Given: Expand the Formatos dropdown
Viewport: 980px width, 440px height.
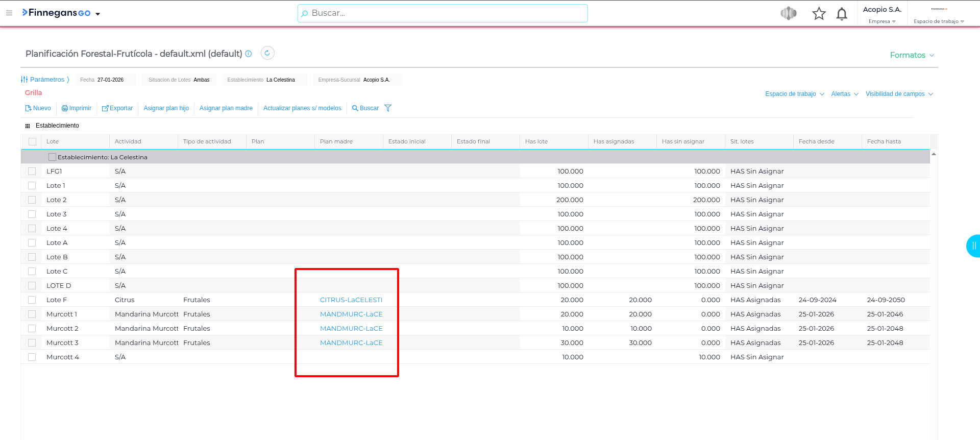Looking at the screenshot, I should click(912, 55).
